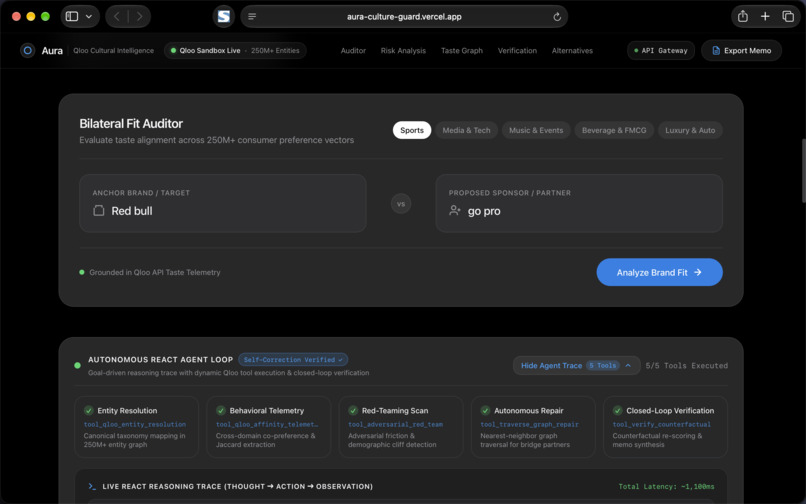Click green status dot by Autonomous ReAct Agent Loop
The image size is (806, 504).
click(x=78, y=366)
